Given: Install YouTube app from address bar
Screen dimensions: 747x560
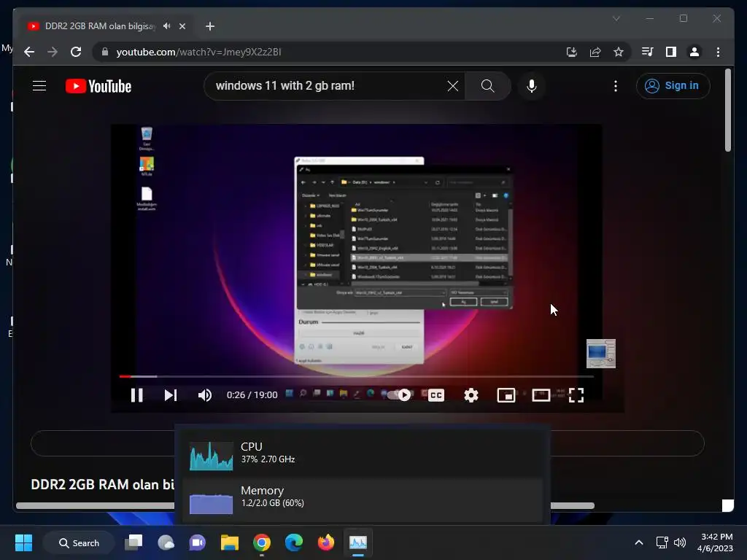Looking at the screenshot, I should coord(572,52).
